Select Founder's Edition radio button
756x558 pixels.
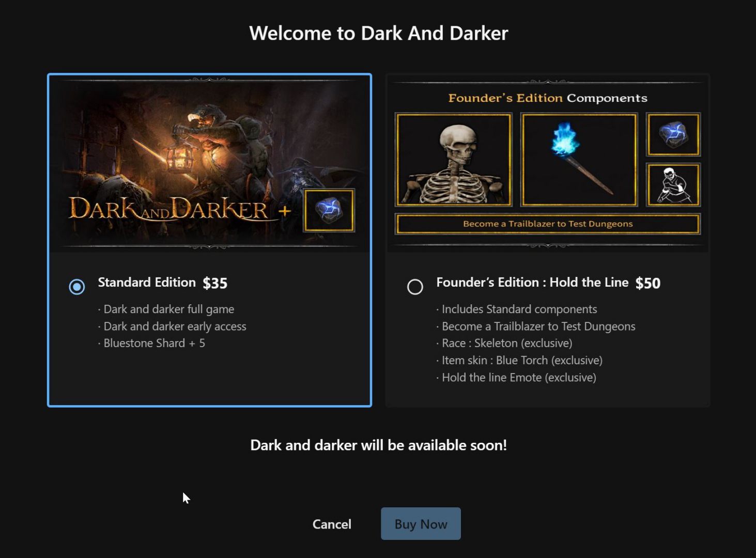[415, 286]
